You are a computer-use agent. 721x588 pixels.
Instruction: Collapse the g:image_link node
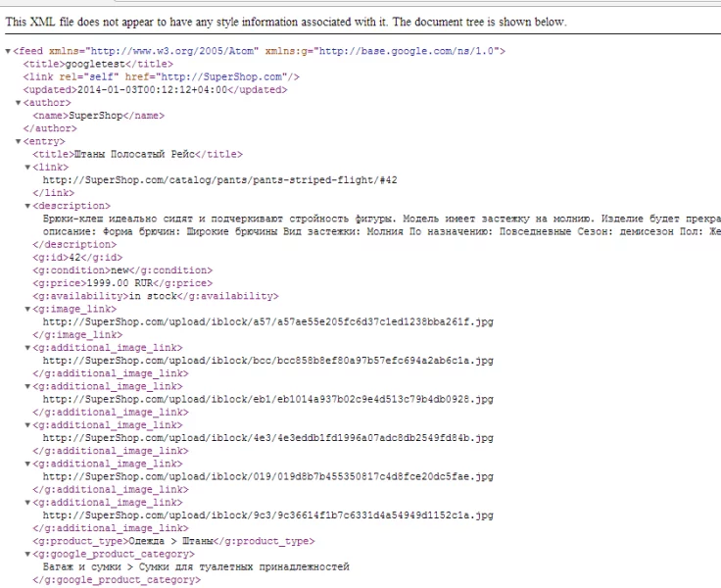point(27,309)
